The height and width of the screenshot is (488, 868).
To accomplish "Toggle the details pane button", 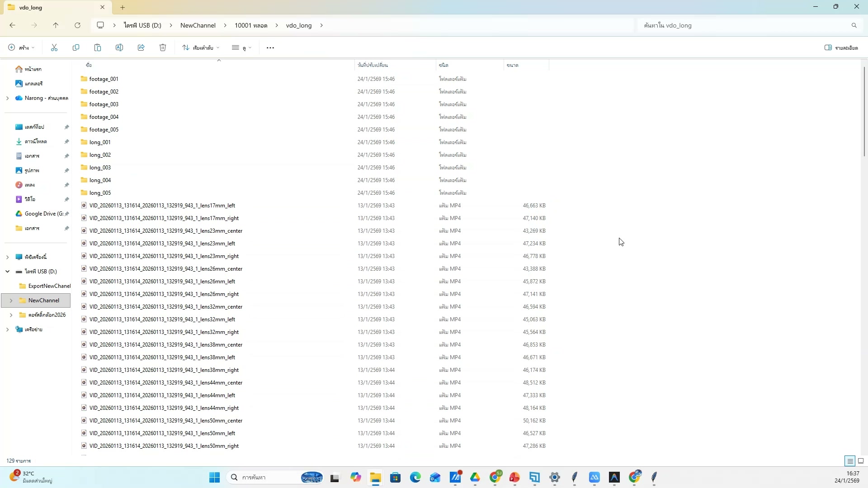I will coord(841,48).
